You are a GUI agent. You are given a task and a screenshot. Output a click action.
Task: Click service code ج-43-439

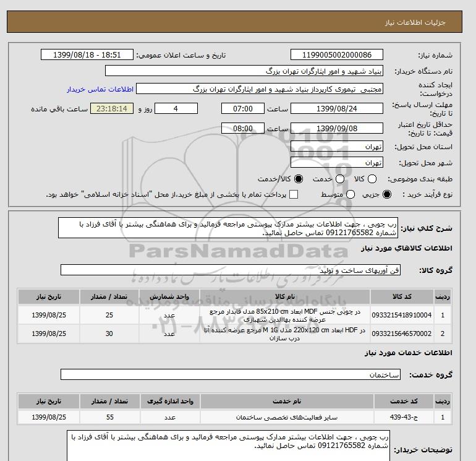click(404, 417)
